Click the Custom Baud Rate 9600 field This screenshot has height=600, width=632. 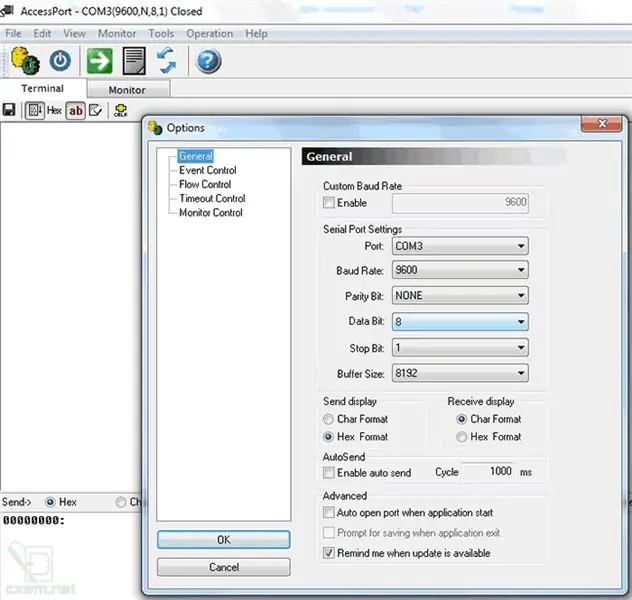click(460, 202)
